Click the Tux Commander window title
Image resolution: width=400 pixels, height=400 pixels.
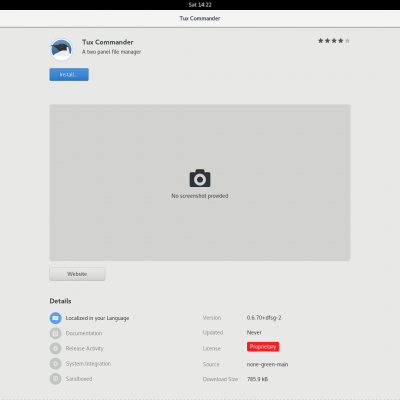pyautogui.click(x=200, y=18)
